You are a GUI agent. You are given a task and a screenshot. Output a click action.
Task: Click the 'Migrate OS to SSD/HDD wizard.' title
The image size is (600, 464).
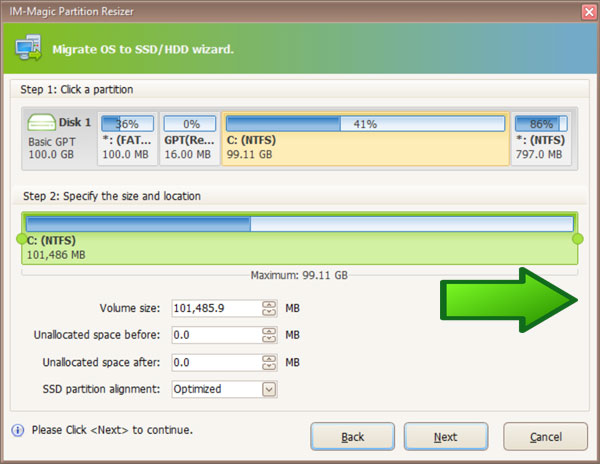143,49
